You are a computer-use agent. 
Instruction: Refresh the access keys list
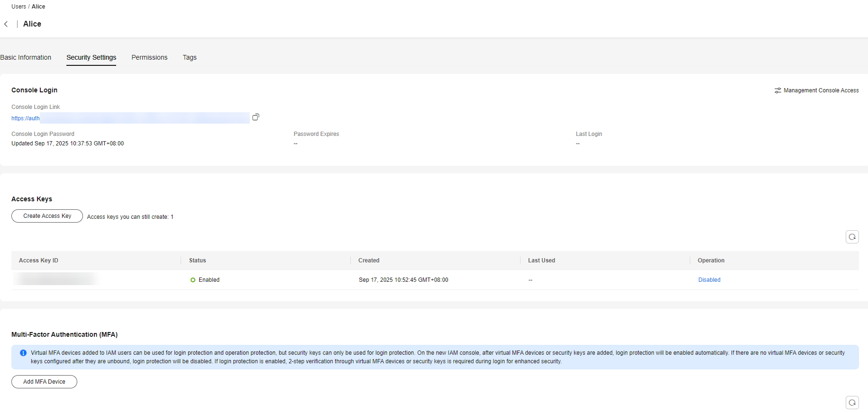click(x=852, y=237)
